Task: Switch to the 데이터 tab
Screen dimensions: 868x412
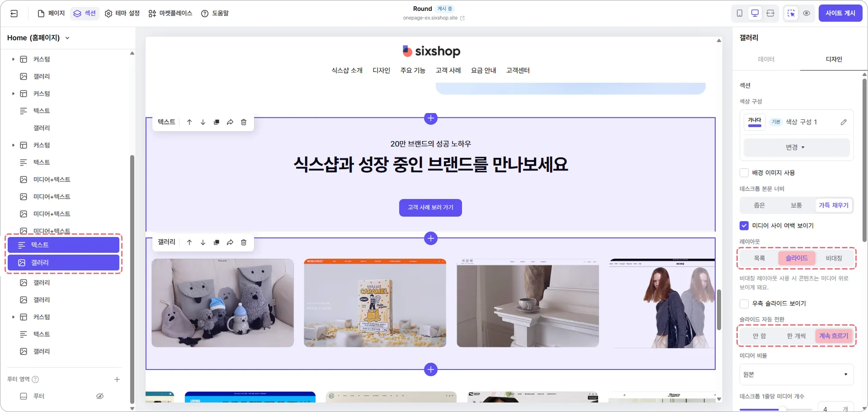Action: point(766,59)
